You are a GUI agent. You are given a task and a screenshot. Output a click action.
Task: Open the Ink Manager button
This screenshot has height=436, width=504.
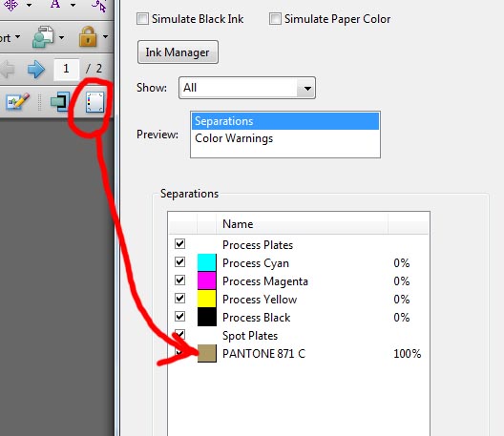tap(178, 52)
